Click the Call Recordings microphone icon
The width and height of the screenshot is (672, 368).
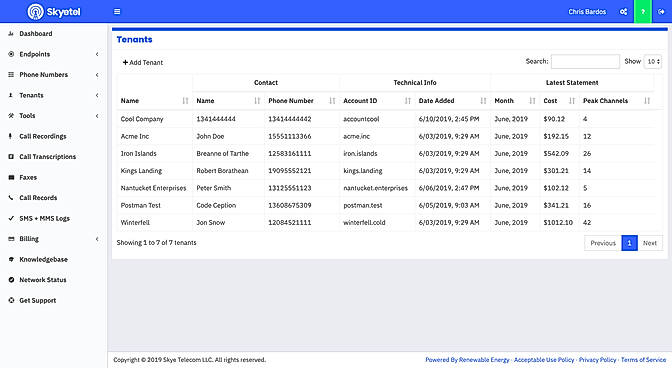[11, 136]
